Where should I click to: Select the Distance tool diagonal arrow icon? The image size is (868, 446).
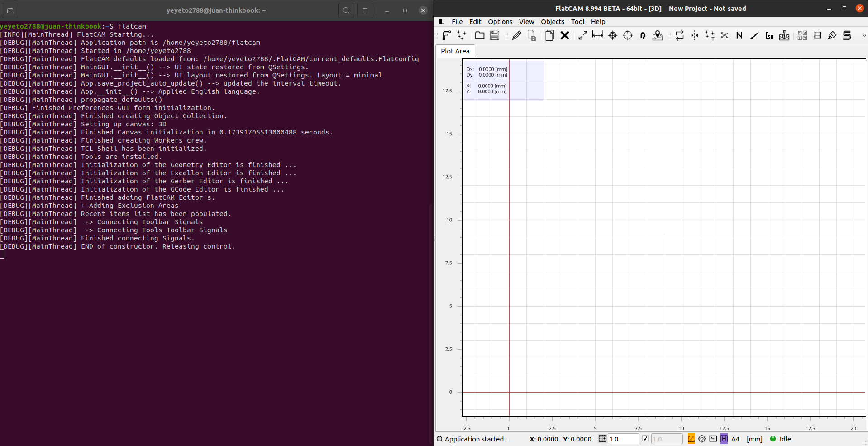click(583, 35)
